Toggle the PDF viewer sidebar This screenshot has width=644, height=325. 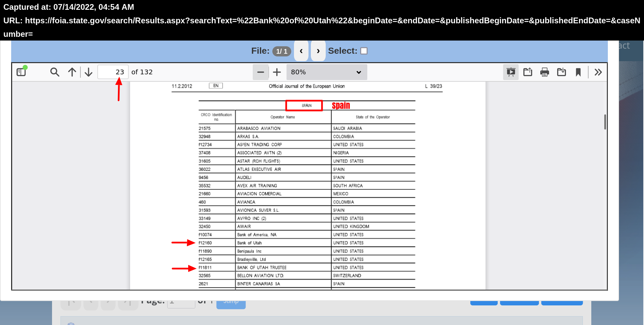tap(21, 72)
